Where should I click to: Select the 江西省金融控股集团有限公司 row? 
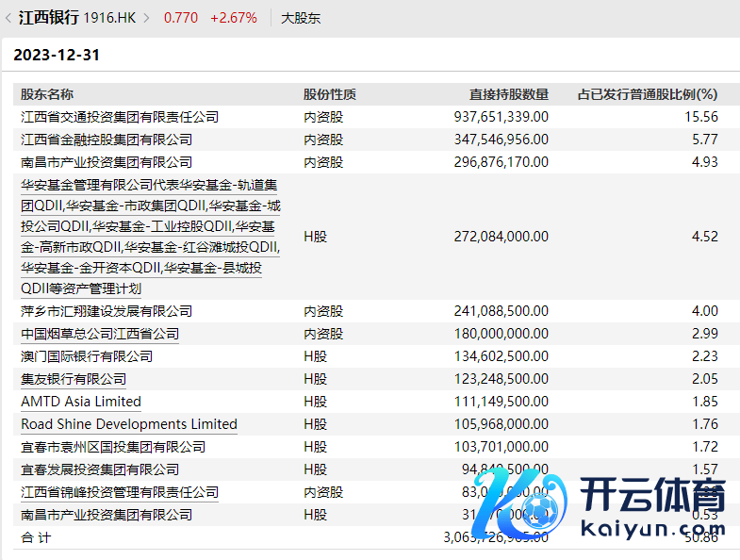[377, 140]
